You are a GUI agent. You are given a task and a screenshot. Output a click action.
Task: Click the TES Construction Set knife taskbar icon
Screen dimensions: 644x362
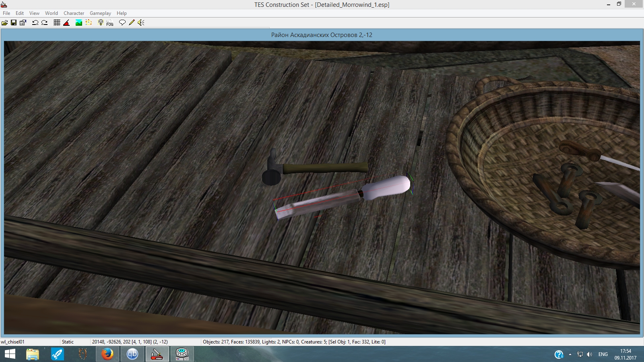pos(157,354)
